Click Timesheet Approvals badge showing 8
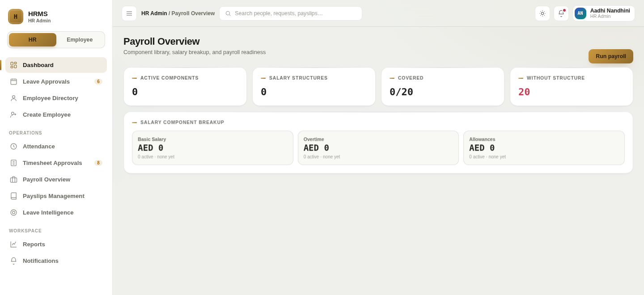Viewport: 644px width, 295px height. tap(98, 163)
